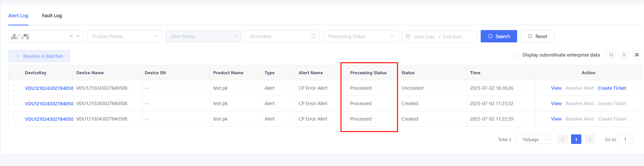Screen dimensions: 644x166
Task: Click Create Ticket for the first alert
Action: click(612, 88)
